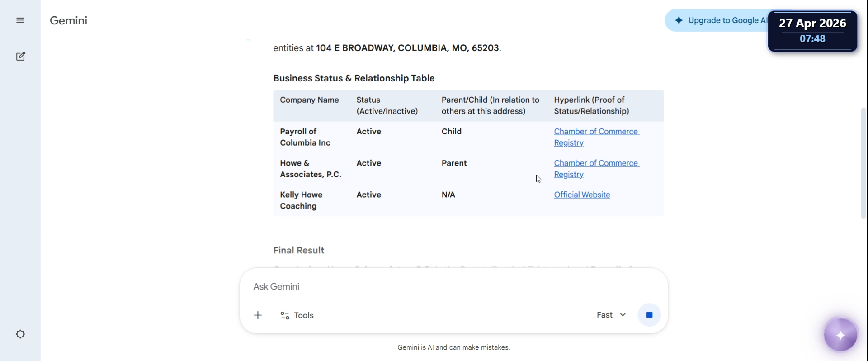Open Chamber of Commerce Registry link for Howe & Associates

[596, 169]
